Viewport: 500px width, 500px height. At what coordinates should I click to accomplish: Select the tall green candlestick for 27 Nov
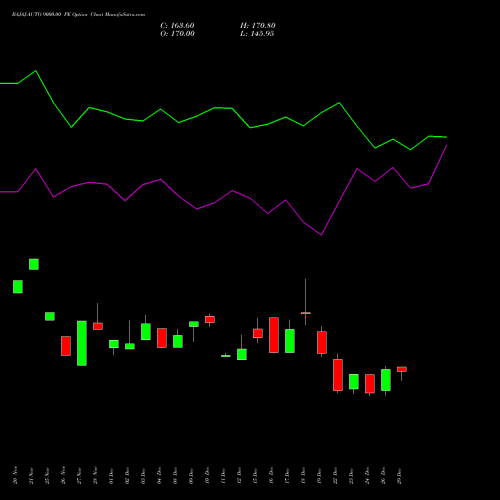[82, 343]
